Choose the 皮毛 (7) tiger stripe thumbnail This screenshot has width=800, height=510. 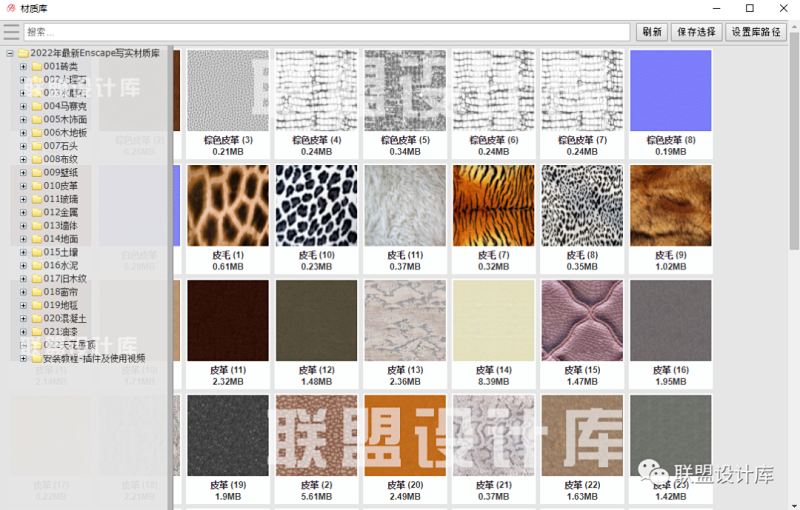[x=493, y=205]
